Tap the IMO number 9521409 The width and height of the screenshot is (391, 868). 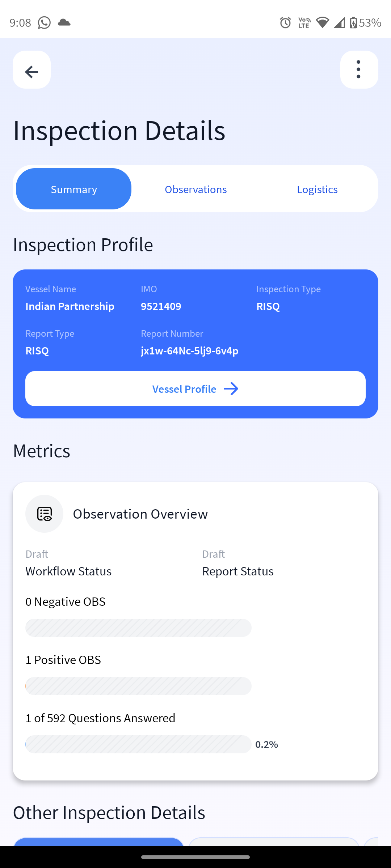pos(161,306)
